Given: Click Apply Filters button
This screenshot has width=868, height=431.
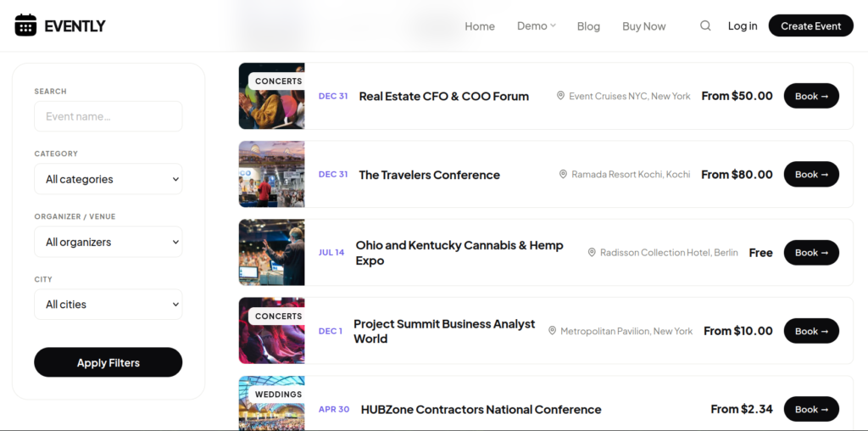Looking at the screenshot, I should (108, 362).
